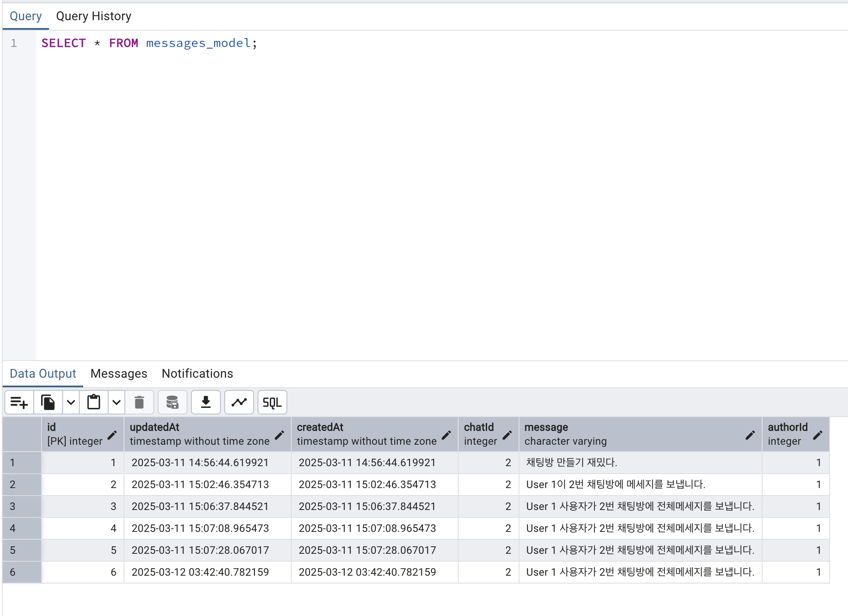The height and width of the screenshot is (616, 848).
Task: Download results as file icon
Action: pyautogui.click(x=206, y=402)
